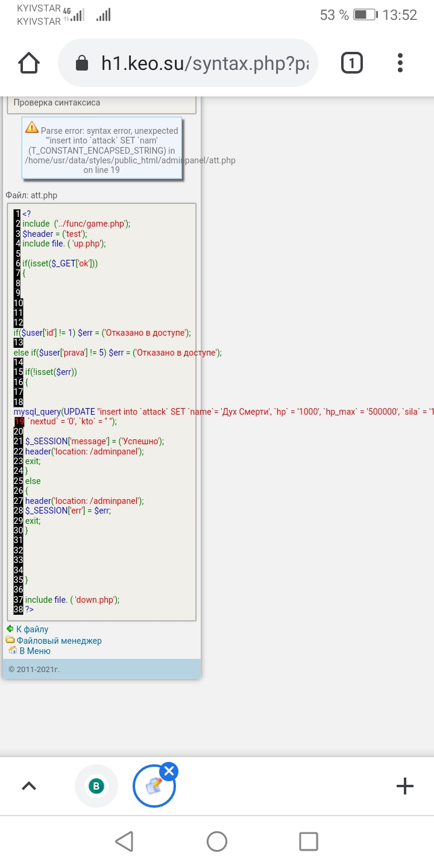Tap the browser home icon
434x868 pixels.
(x=29, y=63)
